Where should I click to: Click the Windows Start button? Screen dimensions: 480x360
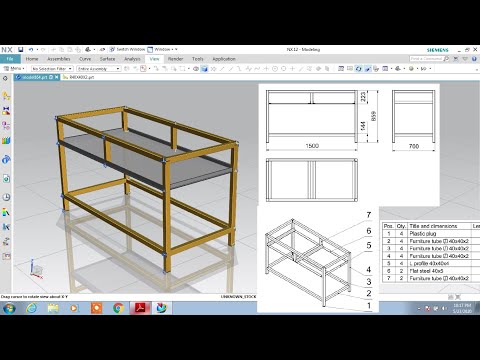(9, 308)
